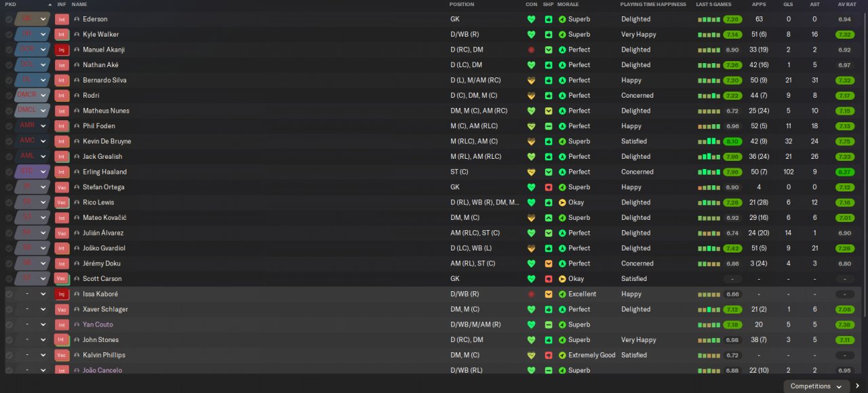
Task: Open the pick dropdown for Yan Couto
Action: [x=33, y=325]
